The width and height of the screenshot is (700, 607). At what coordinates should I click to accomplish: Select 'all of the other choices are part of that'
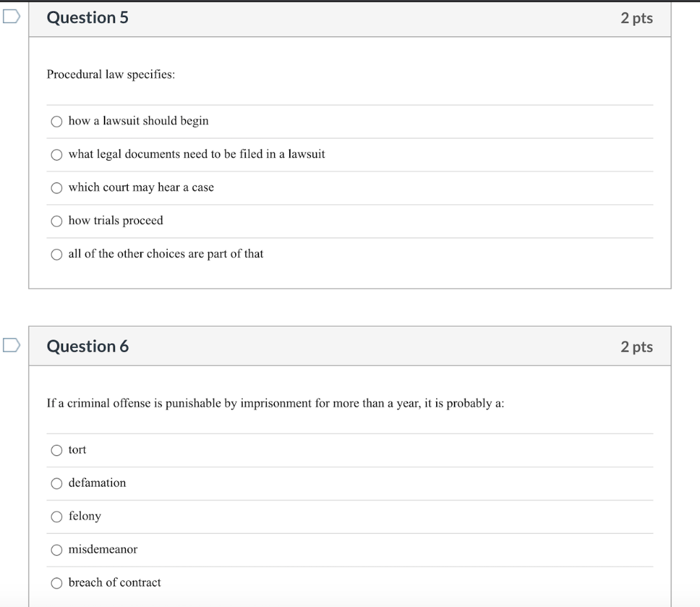(56, 254)
